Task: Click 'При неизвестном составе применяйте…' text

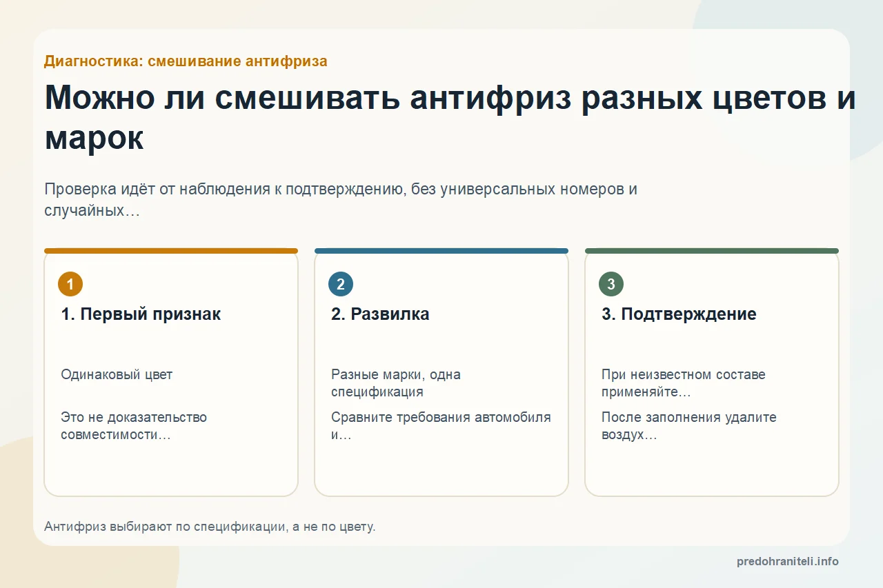Action: (x=683, y=383)
